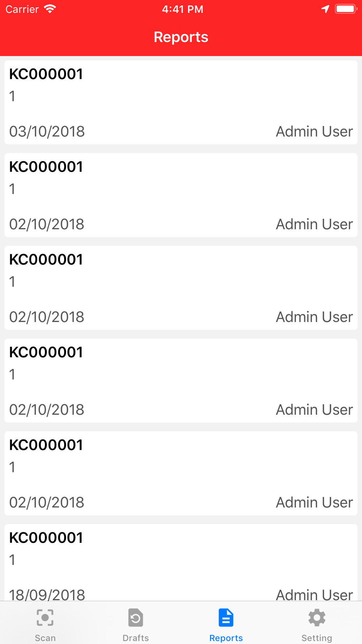Image resolution: width=362 pixels, height=644 pixels.
Task: Select the Setting tab label
Action: [x=317, y=638]
